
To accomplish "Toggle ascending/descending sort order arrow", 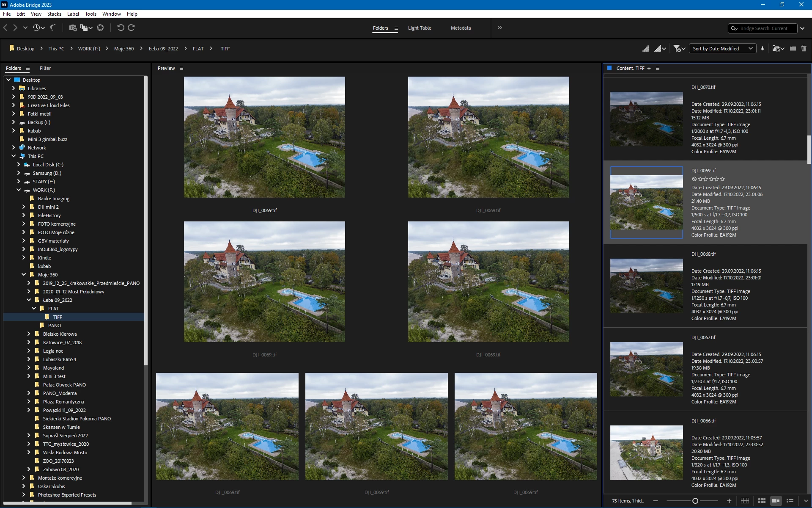I will (x=763, y=49).
